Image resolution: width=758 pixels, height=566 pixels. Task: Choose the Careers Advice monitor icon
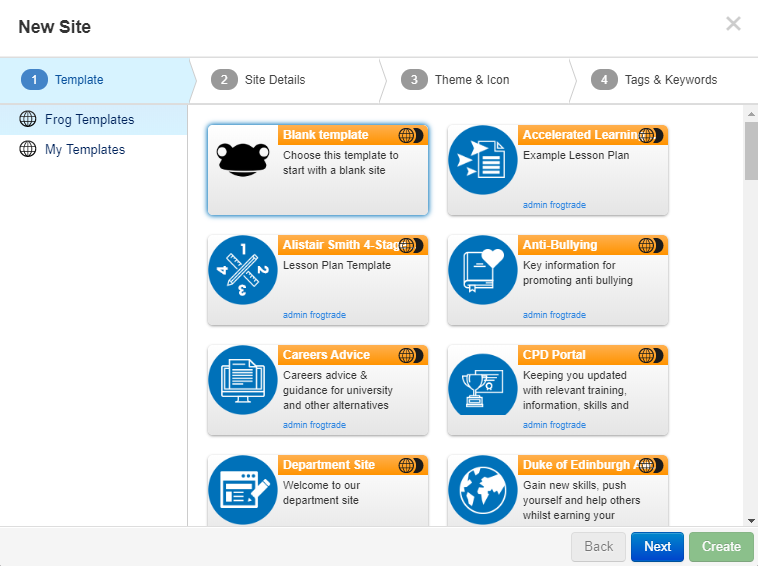243,380
